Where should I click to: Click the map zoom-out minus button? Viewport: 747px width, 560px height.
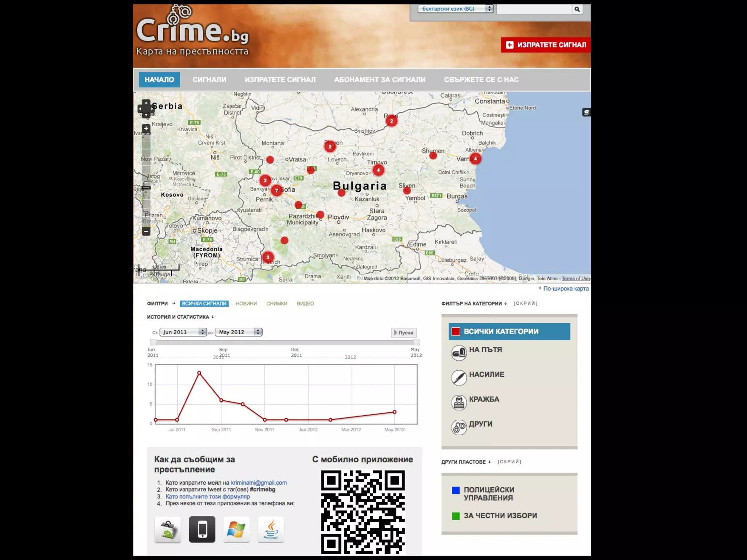tap(146, 231)
